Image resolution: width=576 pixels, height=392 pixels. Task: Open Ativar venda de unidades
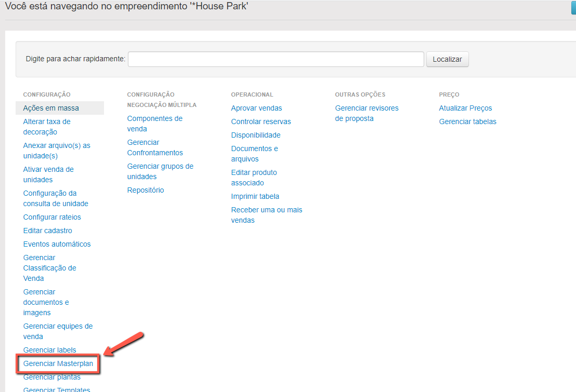pyautogui.click(x=48, y=174)
